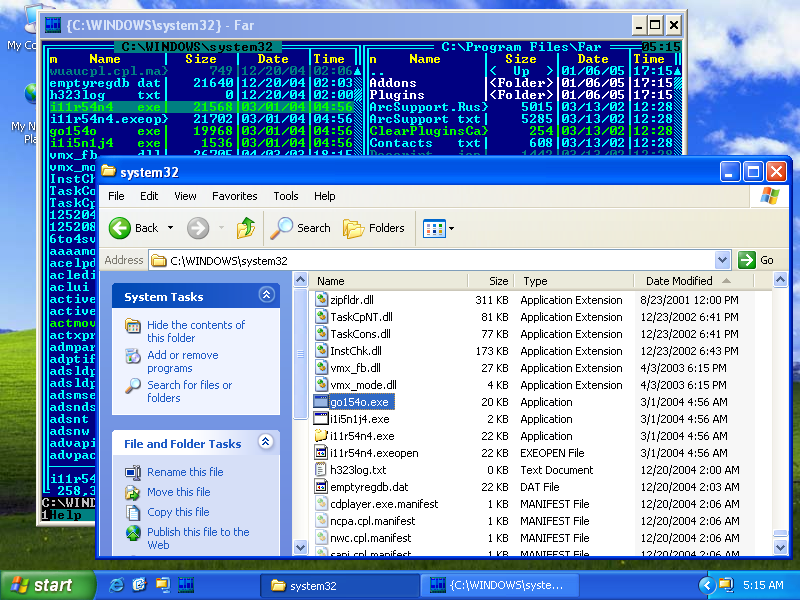Open the Help menu in Explorer

pos(324,196)
